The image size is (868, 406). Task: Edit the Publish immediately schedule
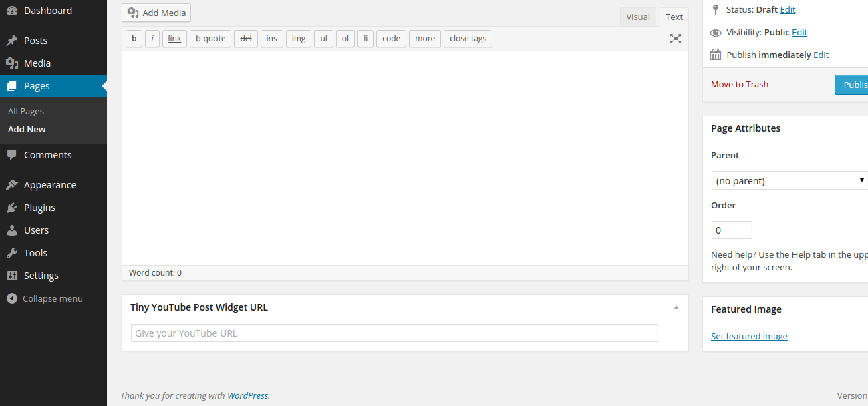pyautogui.click(x=821, y=55)
